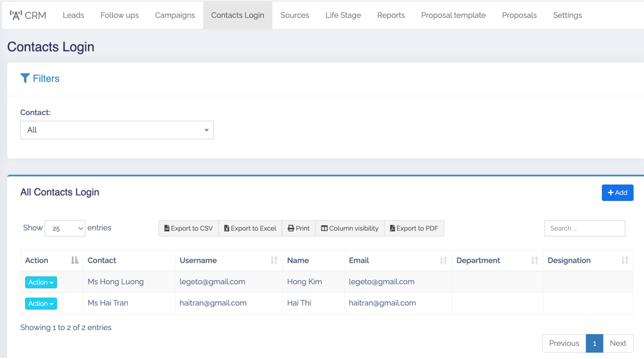Print the contacts login table

click(x=299, y=228)
